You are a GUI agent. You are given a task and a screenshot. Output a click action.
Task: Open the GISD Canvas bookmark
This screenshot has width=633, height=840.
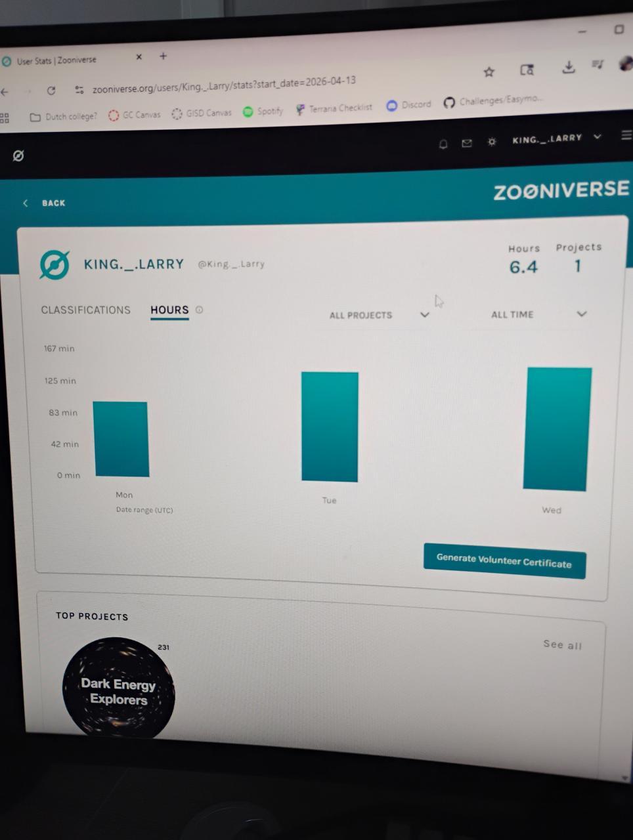[202, 113]
